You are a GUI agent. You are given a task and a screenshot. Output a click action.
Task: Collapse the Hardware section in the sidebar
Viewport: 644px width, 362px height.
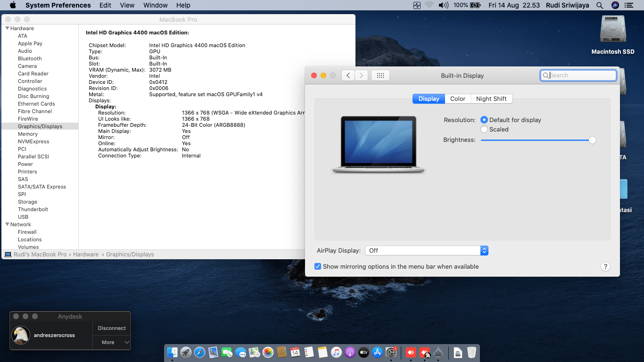point(8,28)
